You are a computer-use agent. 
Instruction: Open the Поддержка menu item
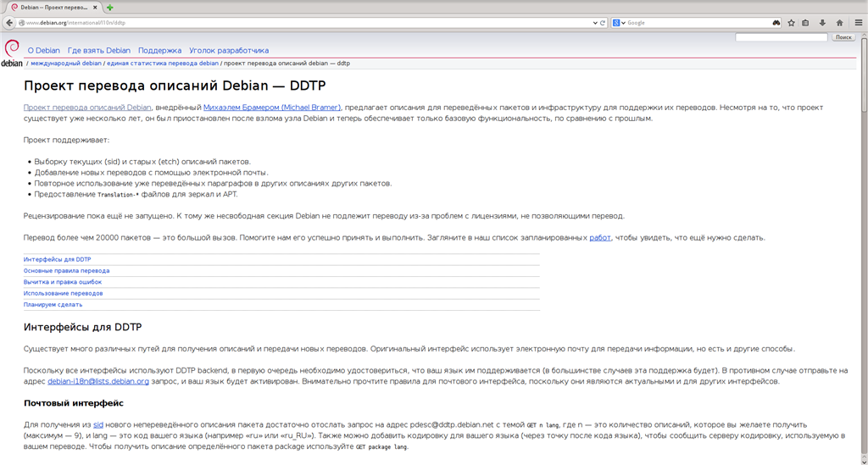(x=160, y=50)
